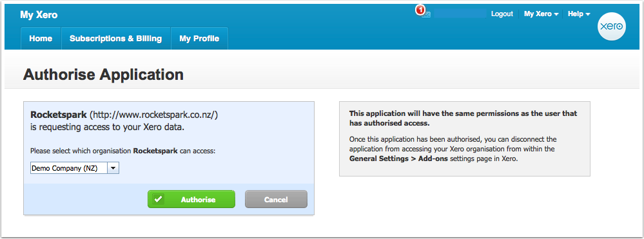Open the mail notification envelope icon
Screen dimensions: 644x239
[427, 15]
